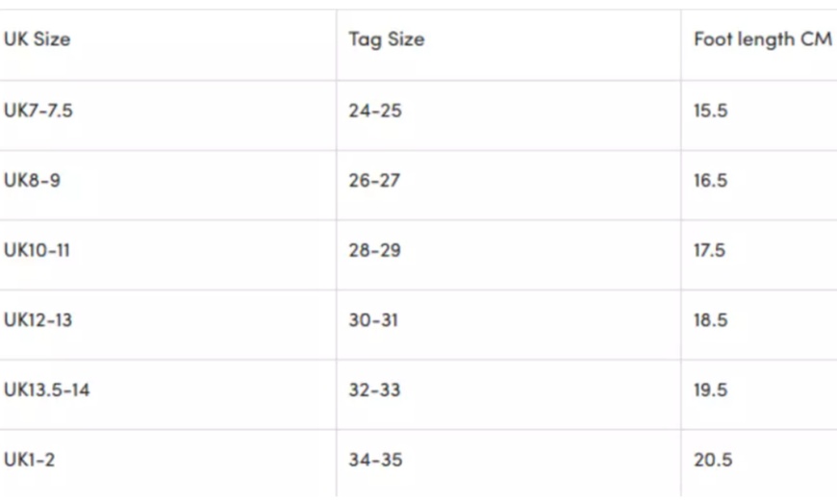Select the UK8-9 size cell

32,181
